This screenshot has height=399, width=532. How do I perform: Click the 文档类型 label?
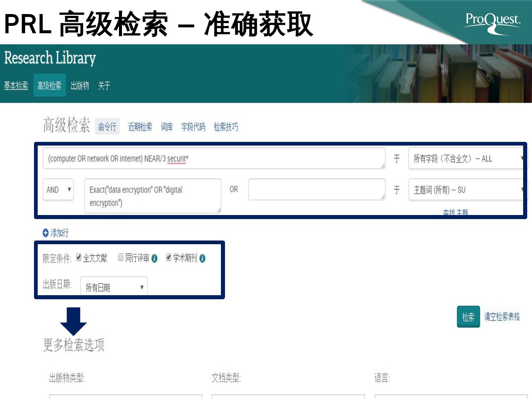pyautogui.click(x=226, y=378)
